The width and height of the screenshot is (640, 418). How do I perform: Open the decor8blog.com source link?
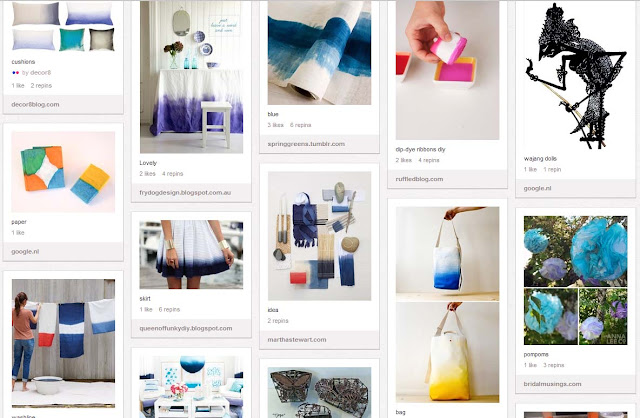pos(35,104)
